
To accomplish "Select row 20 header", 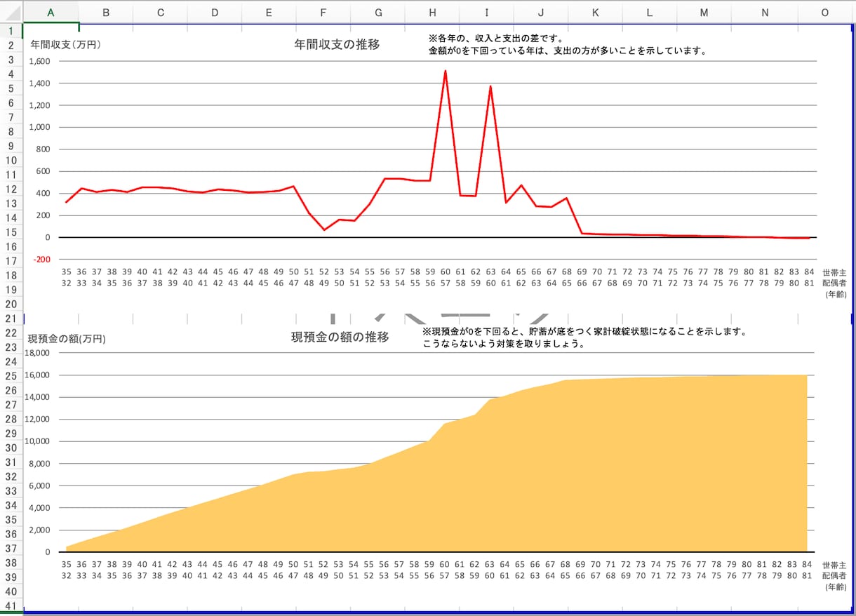I will pyautogui.click(x=11, y=304).
